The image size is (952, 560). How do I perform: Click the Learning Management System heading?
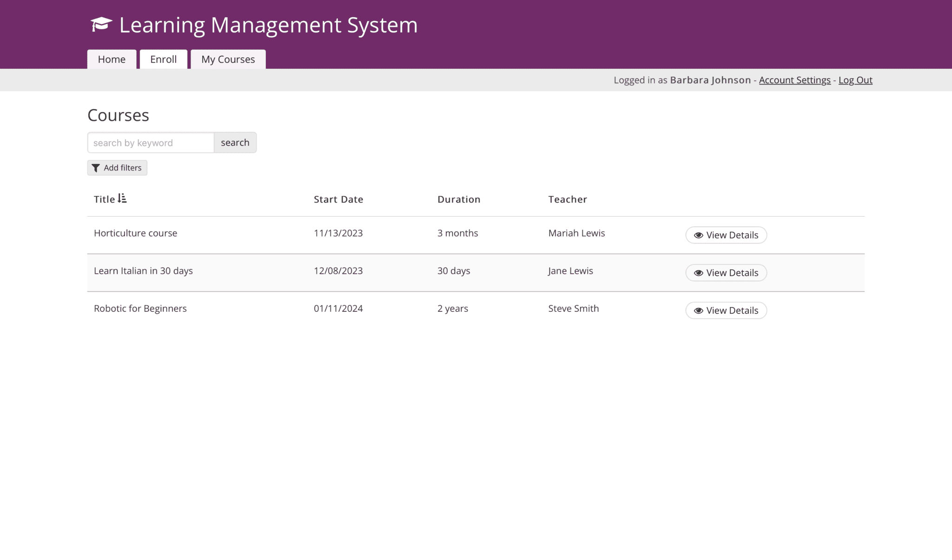tap(268, 25)
